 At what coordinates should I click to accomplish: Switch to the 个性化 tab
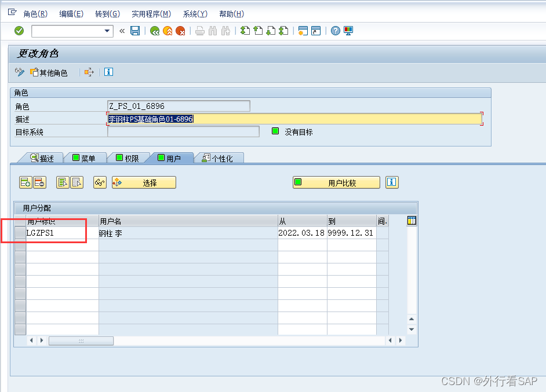click(x=217, y=158)
